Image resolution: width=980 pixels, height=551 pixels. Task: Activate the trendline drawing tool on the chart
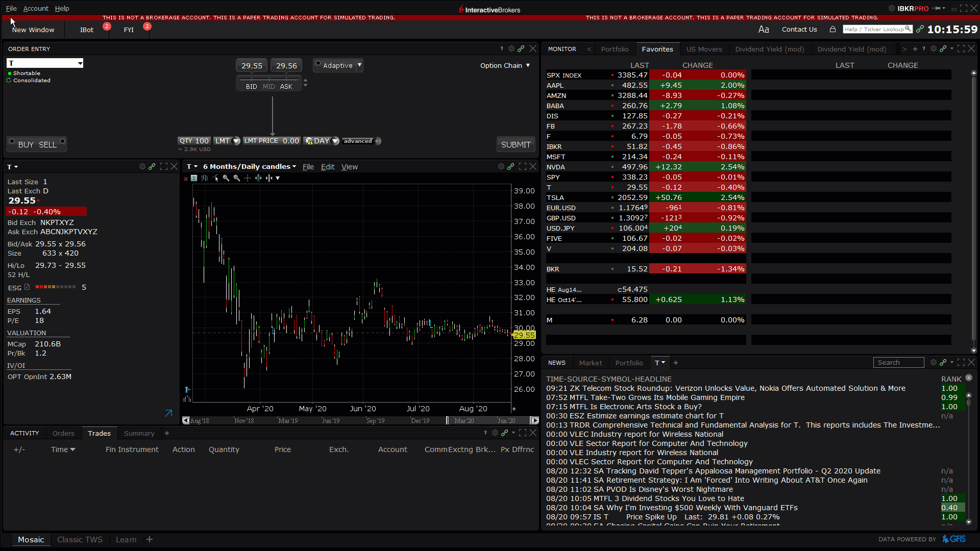pyautogui.click(x=215, y=178)
